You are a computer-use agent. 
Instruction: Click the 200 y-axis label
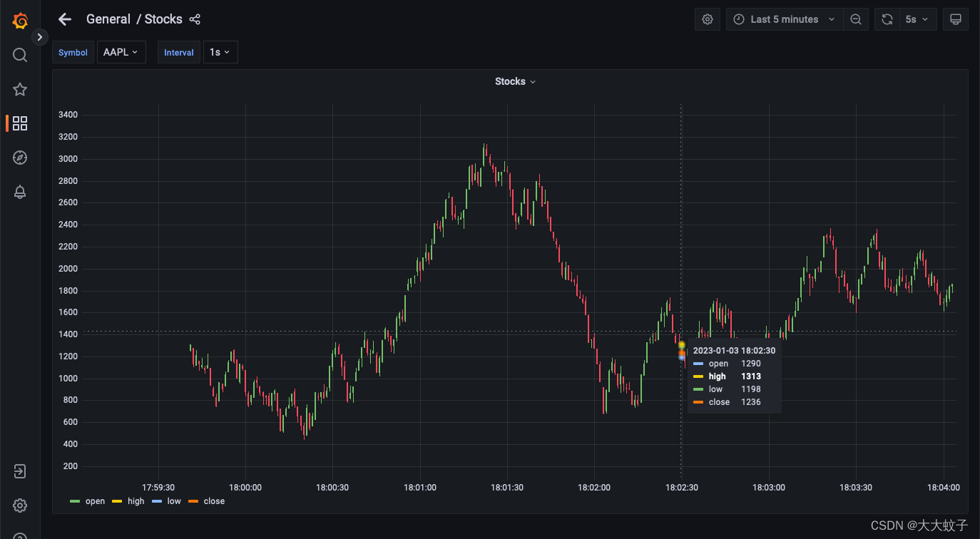71,466
